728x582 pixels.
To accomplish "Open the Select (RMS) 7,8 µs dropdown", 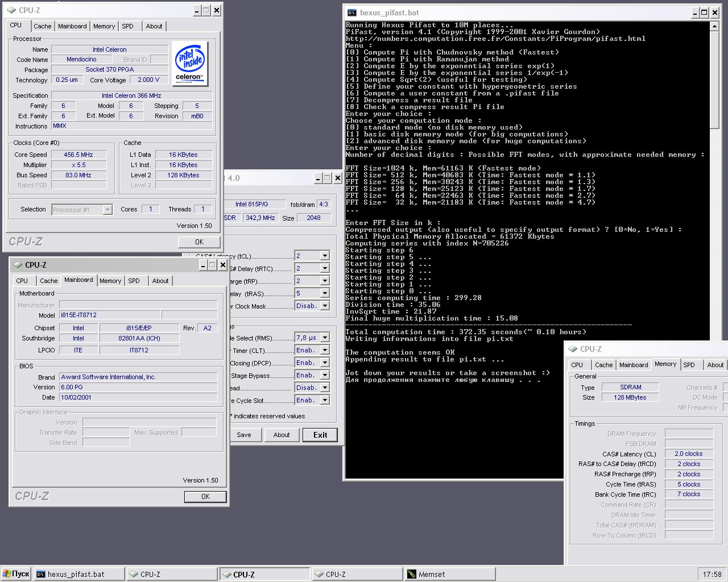I will pyautogui.click(x=325, y=338).
